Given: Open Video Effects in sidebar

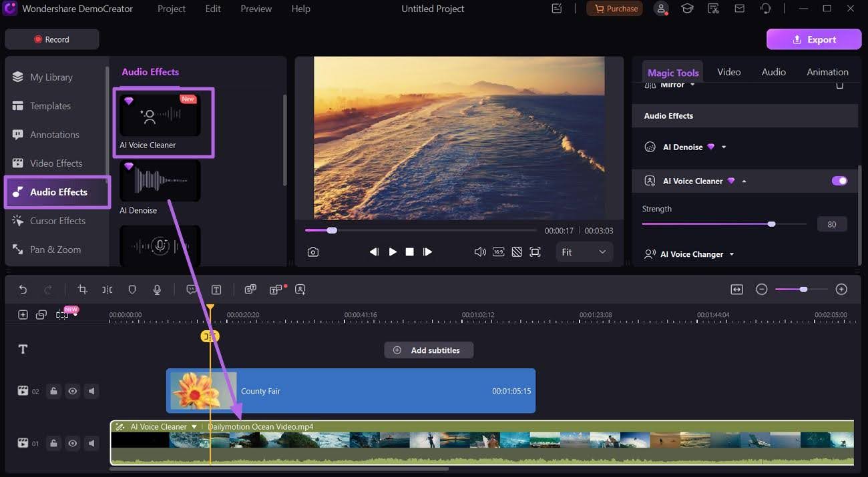Looking at the screenshot, I should click(x=56, y=163).
